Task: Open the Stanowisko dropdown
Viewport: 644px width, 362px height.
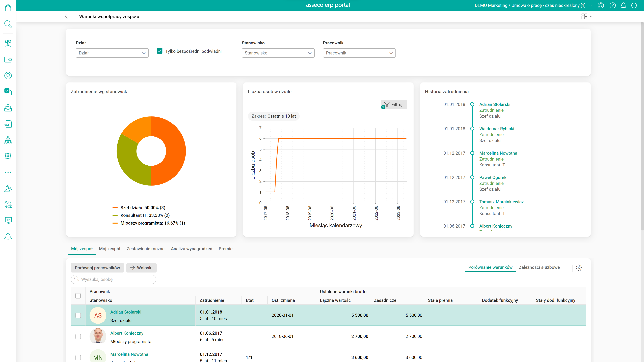Action: pos(278,53)
